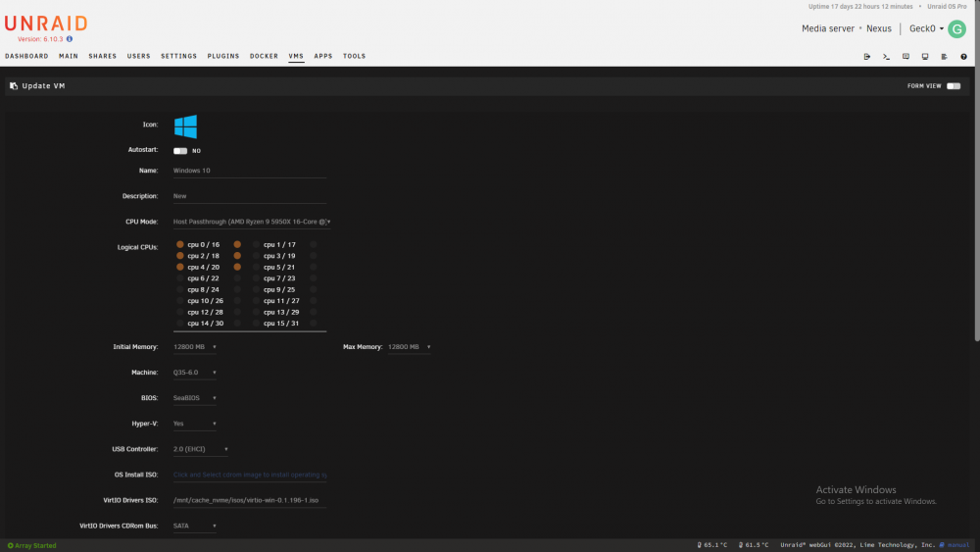This screenshot has width=980, height=552.
Task: Open the system info monitor icon
Action: [925, 56]
